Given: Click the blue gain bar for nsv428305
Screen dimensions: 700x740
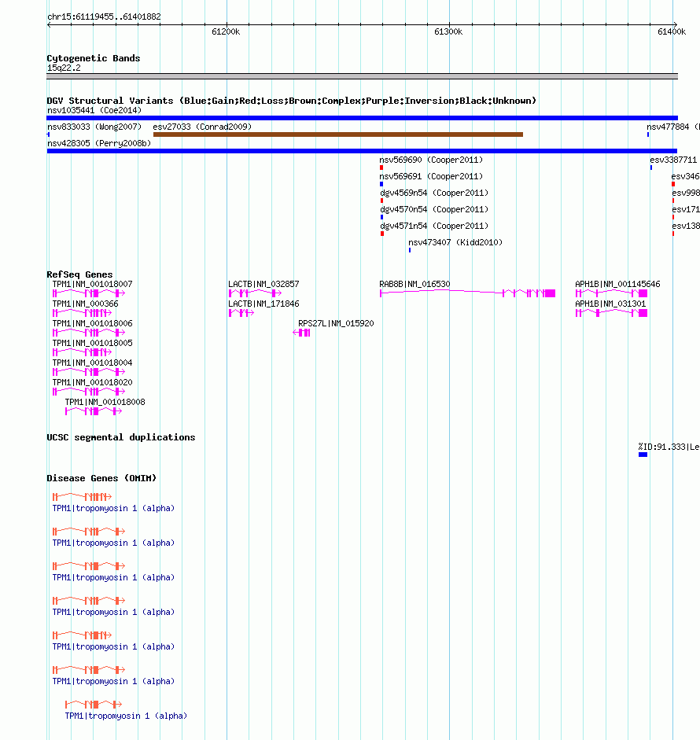Looking at the screenshot, I should 362,151.
